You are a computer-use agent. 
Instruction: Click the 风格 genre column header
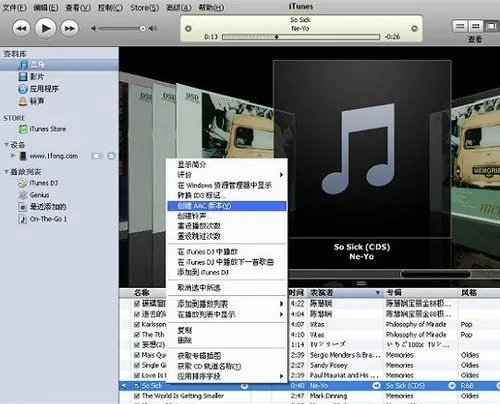(x=479, y=293)
